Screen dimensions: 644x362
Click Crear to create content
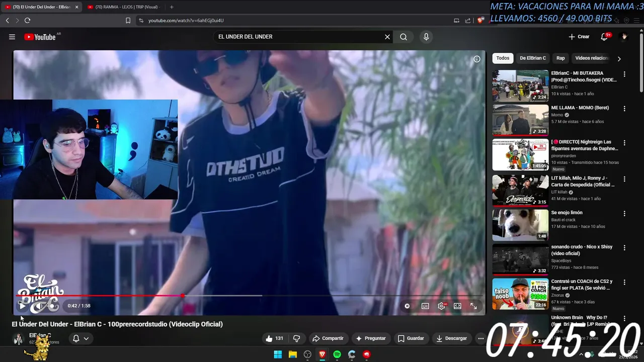click(579, 37)
